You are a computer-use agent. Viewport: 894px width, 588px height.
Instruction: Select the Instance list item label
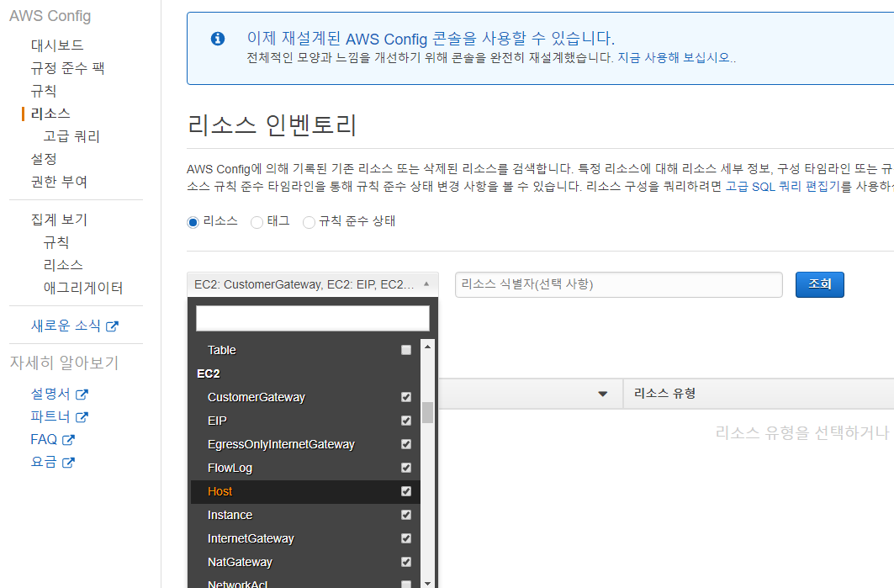tap(230, 515)
